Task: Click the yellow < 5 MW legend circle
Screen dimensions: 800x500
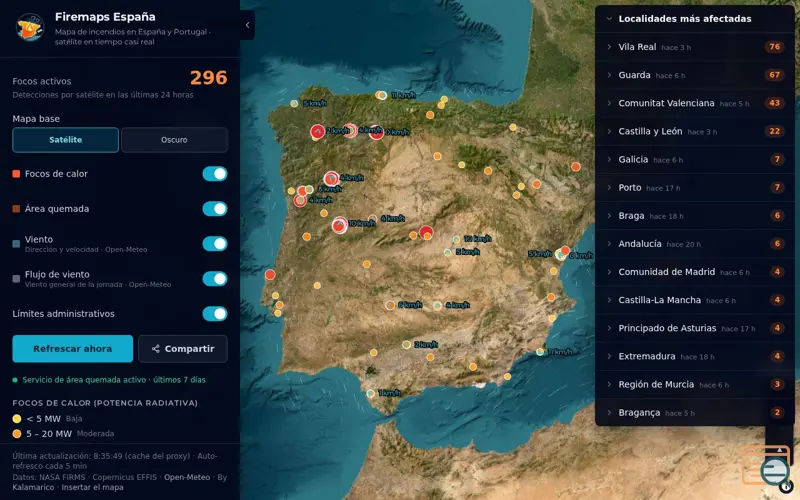Action: (x=17, y=419)
